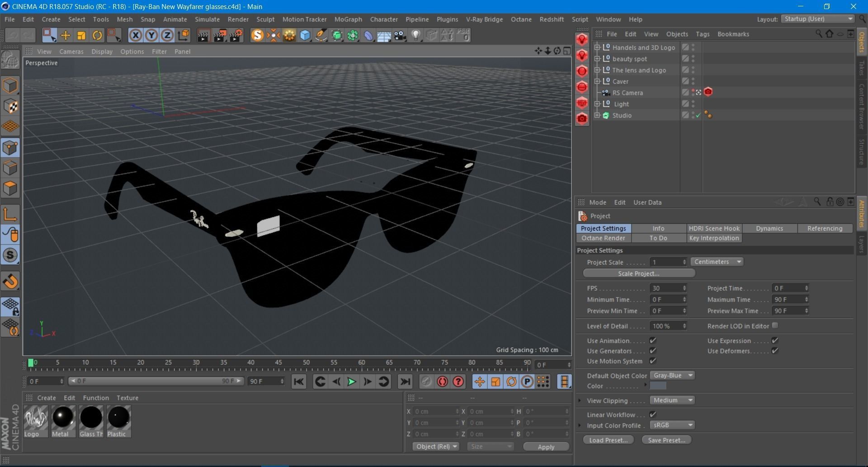
Task: Expand The lens and Logo group
Action: pyautogui.click(x=597, y=70)
